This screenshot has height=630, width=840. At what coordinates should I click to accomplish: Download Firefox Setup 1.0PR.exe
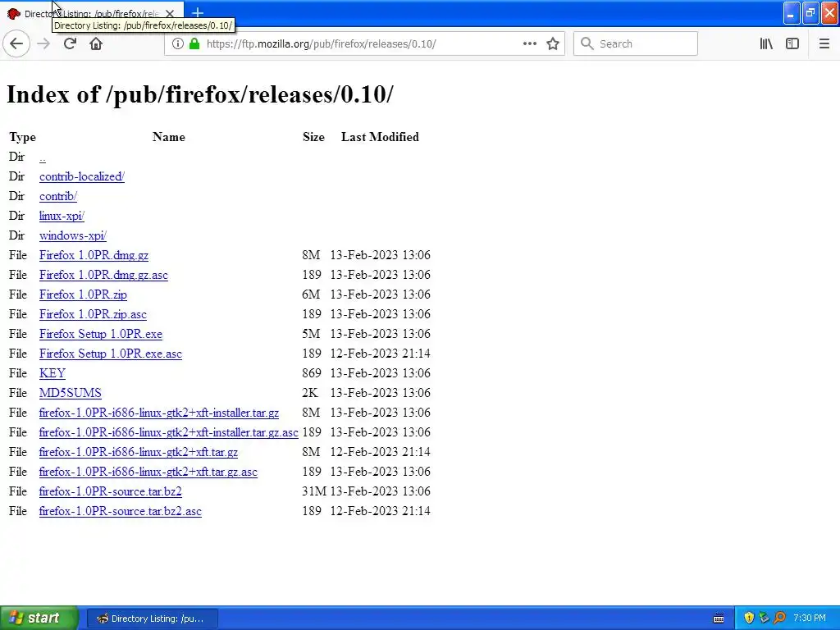click(101, 335)
